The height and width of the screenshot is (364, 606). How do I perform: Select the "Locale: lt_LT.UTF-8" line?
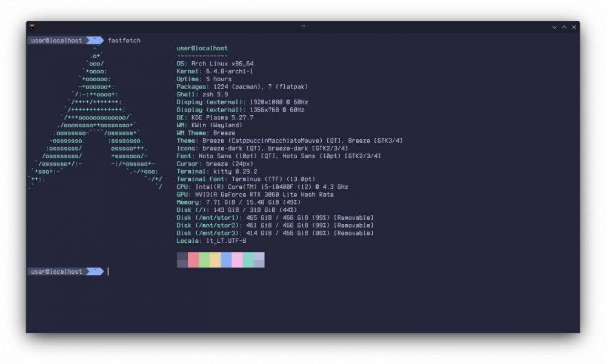point(211,241)
